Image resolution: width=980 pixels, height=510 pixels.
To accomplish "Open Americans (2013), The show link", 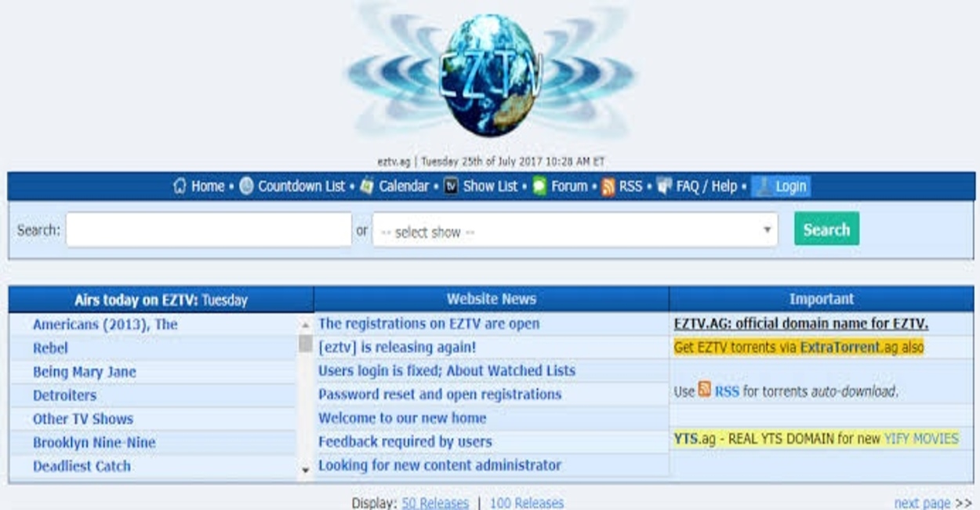I will coord(105,324).
